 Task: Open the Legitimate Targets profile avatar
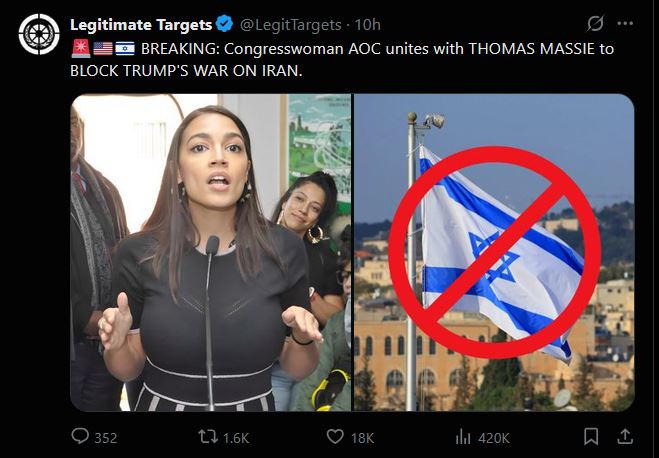click(x=39, y=34)
